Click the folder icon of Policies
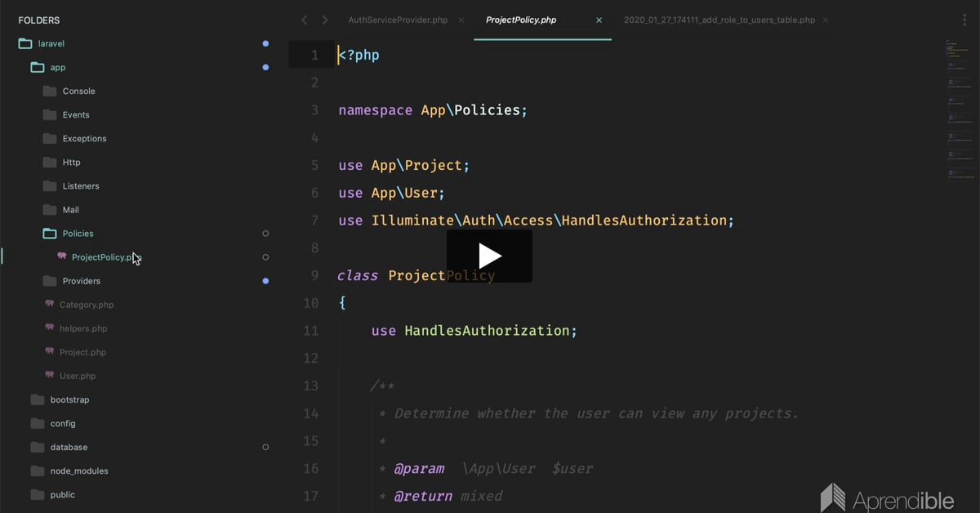The image size is (980, 513). [x=49, y=233]
